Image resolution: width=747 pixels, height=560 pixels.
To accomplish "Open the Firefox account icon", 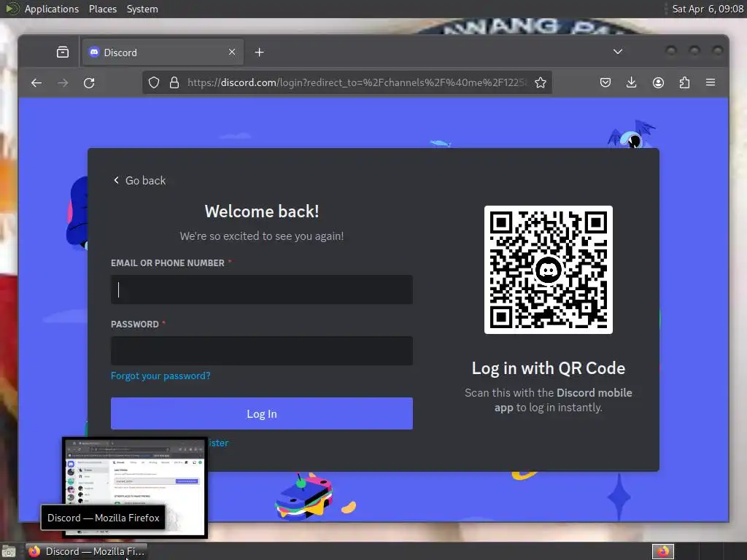I will 659,83.
